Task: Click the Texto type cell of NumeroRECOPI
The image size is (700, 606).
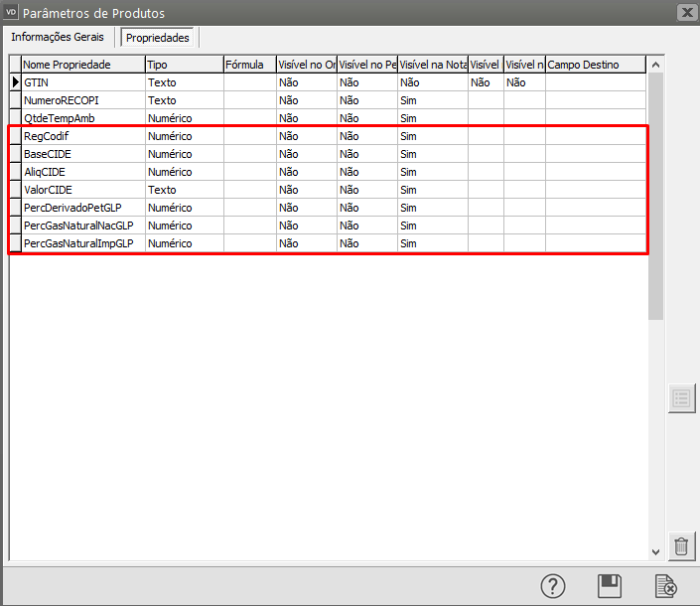Action: pyautogui.click(x=185, y=100)
